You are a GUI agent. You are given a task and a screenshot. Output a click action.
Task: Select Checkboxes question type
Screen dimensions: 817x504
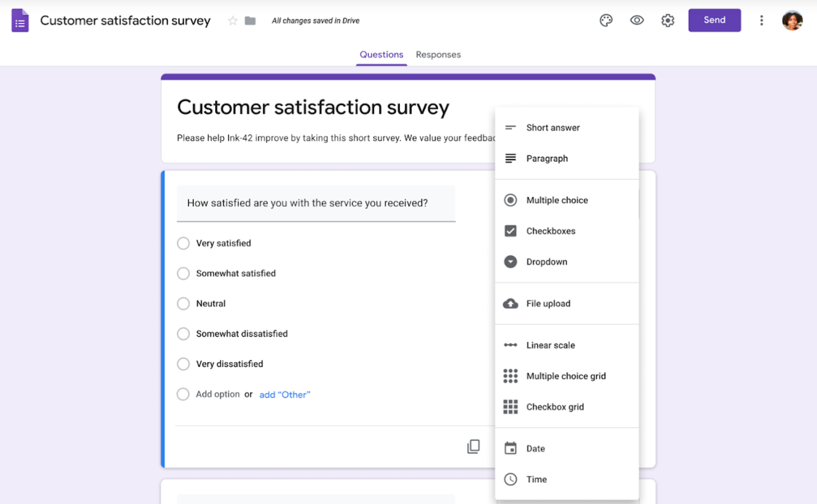click(550, 231)
